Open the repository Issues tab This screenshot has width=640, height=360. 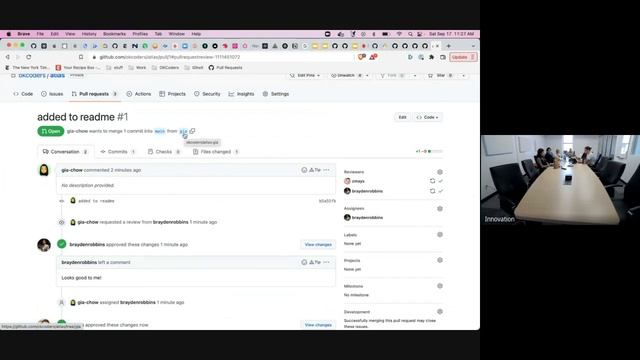[x=52, y=94]
